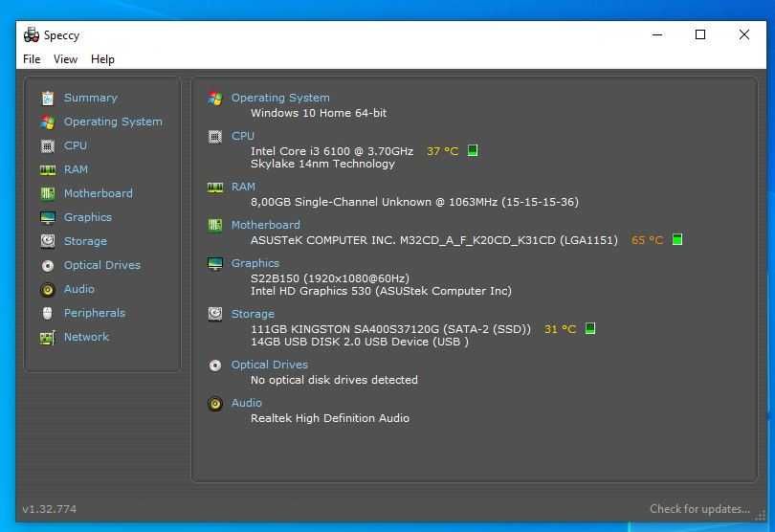The width and height of the screenshot is (775, 532).
Task: Click the Graphics monitor icon in sidebar
Action: pos(48,217)
